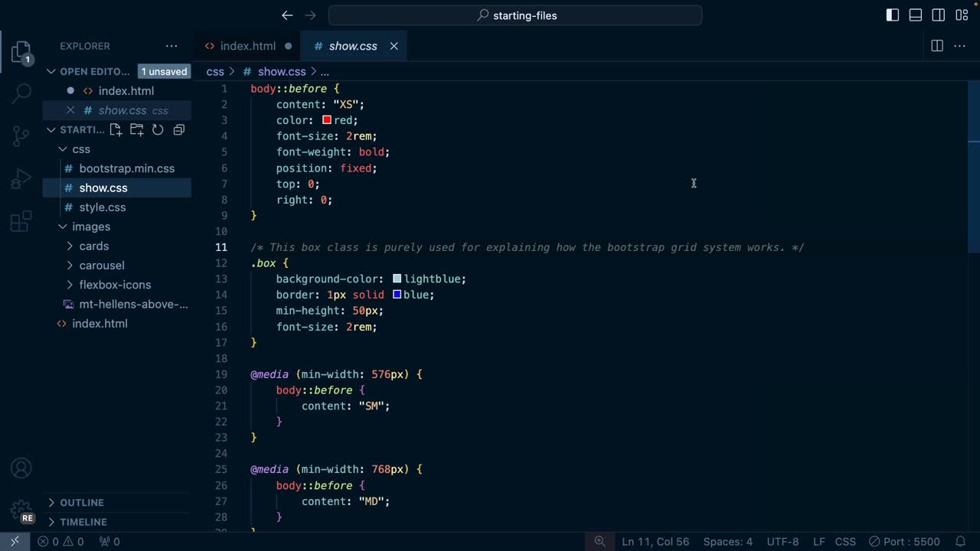Click the starting-files search field
Viewport: 980px width, 551px height.
click(515, 15)
